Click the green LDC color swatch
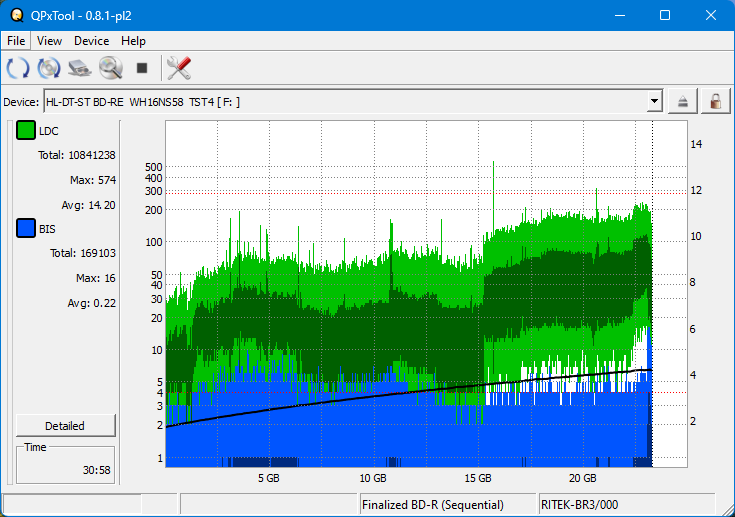Screen dimensions: 735x517 tap(26, 130)
